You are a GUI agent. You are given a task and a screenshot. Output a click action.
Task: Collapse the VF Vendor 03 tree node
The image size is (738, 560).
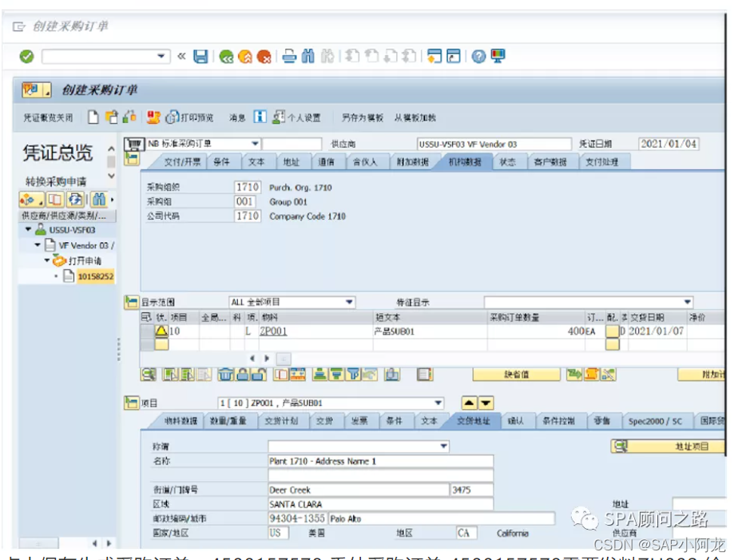pos(38,245)
